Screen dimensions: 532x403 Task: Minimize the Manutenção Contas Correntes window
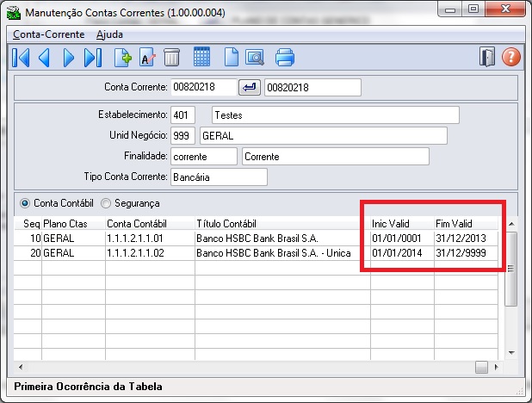[x=450, y=9]
